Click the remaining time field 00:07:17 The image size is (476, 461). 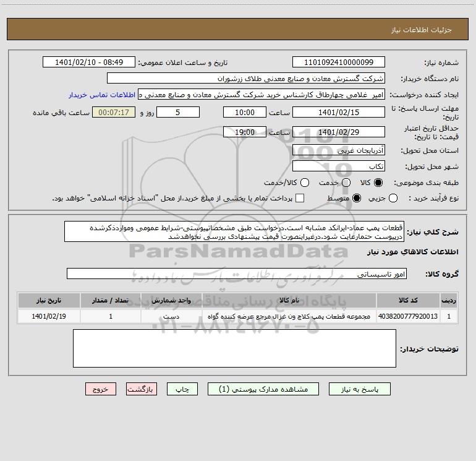(114, 112)
